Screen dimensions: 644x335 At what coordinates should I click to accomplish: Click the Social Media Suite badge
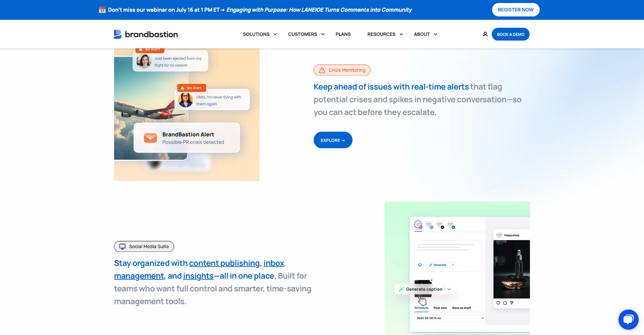144,246
